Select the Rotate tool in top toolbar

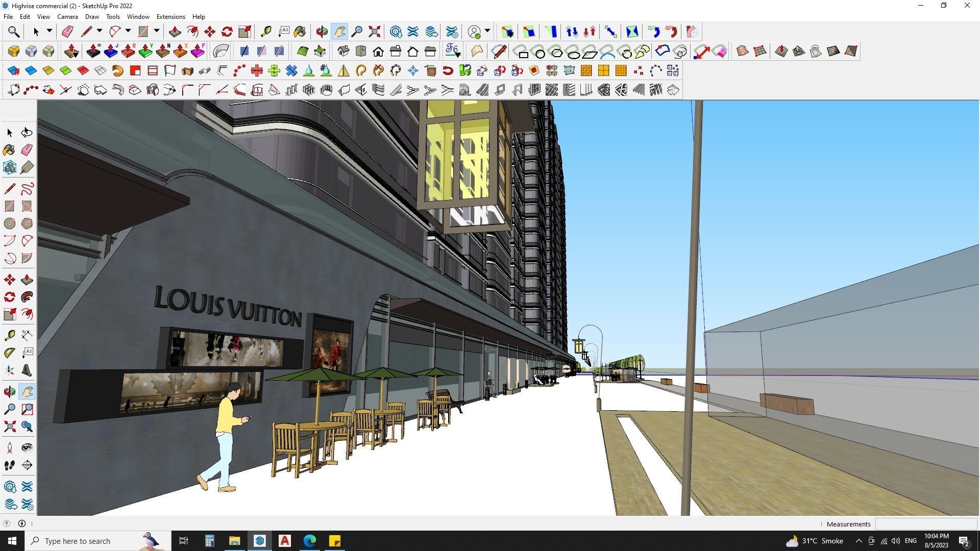(227, 32)
